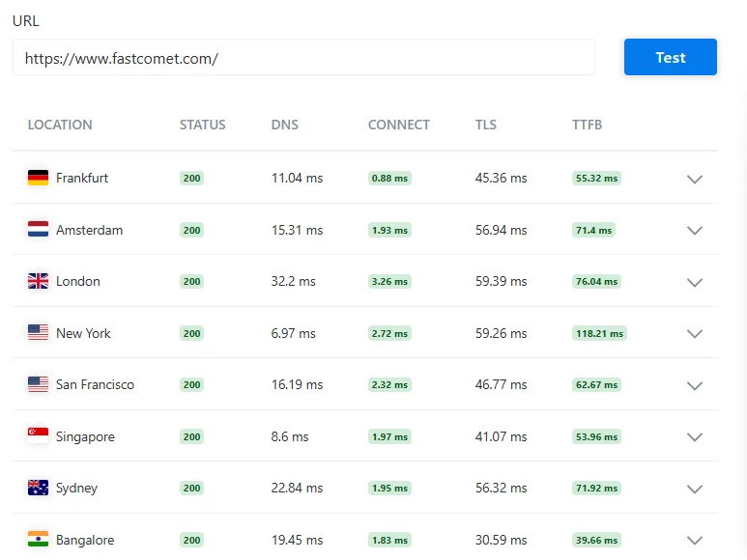Click the 11.04 ms DNS value

point(297,178)
